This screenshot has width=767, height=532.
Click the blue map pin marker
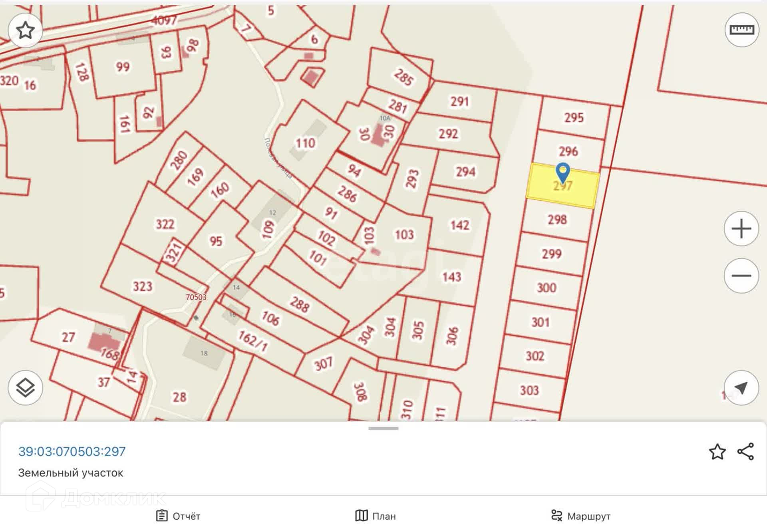(562, 173)
